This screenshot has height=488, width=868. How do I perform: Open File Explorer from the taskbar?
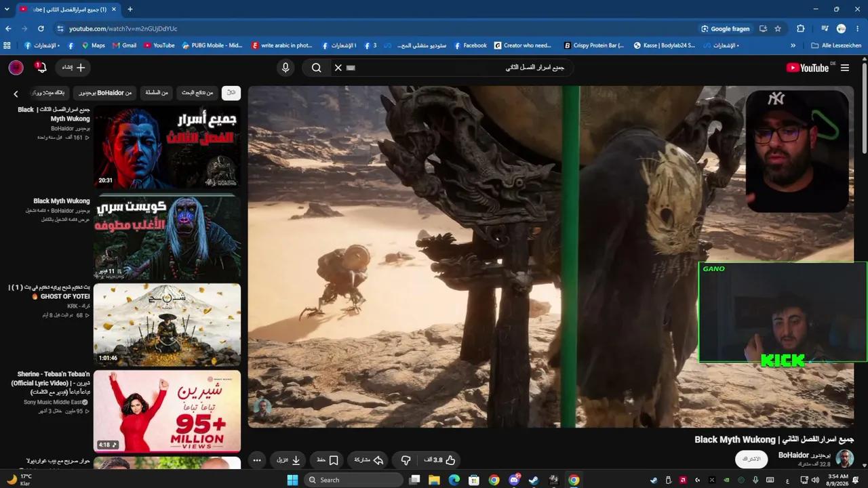[434, 480]
